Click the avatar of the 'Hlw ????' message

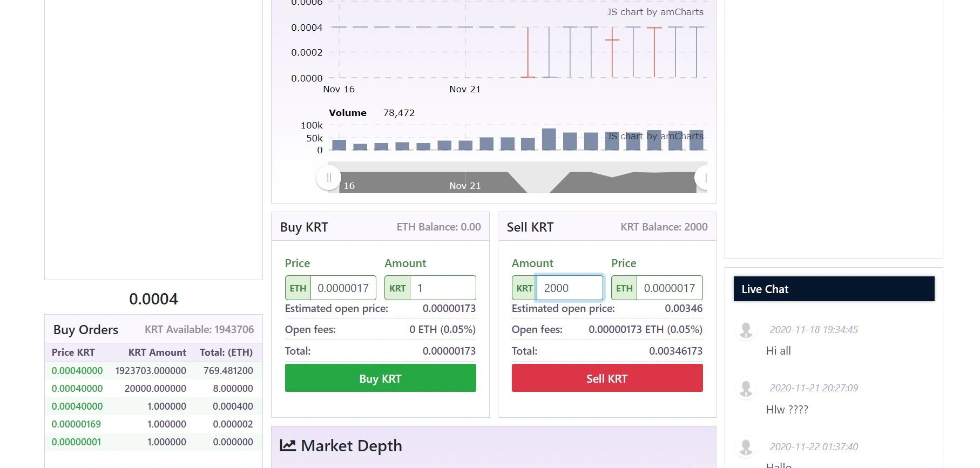pyautogui.click(x=746, y=389)
